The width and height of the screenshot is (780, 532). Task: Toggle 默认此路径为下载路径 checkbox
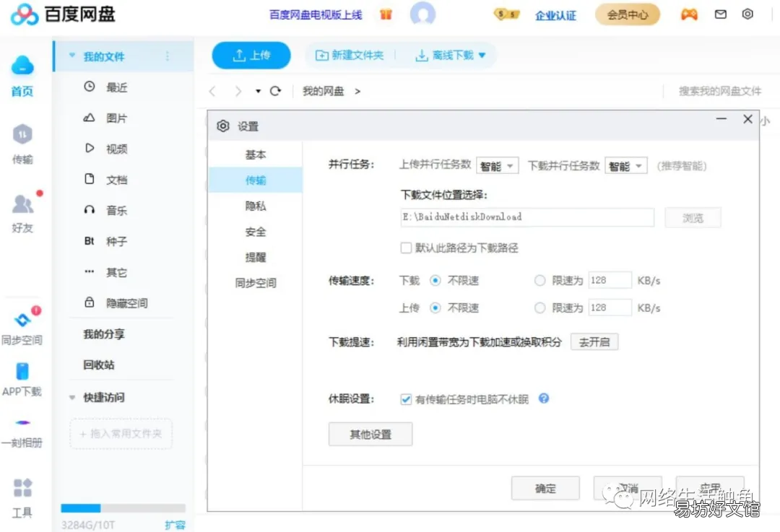406,248
